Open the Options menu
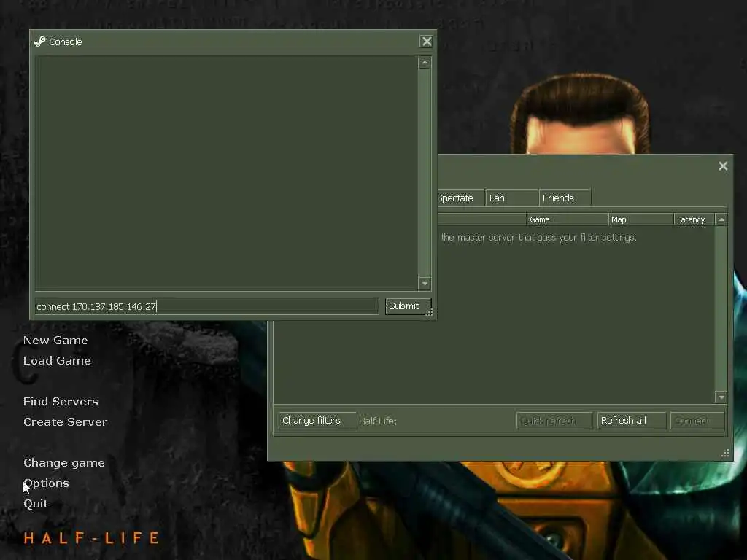This screenshot has width=747, height=560. [x=46, y=483]
